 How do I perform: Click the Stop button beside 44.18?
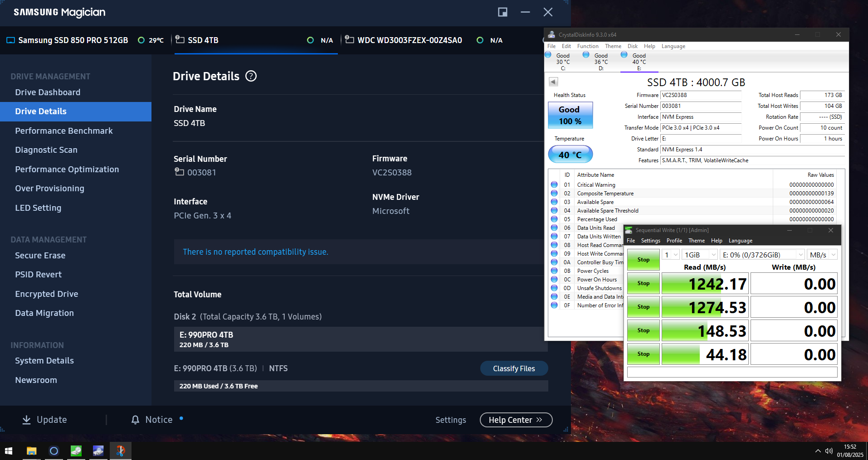click(x=643, y=354)
